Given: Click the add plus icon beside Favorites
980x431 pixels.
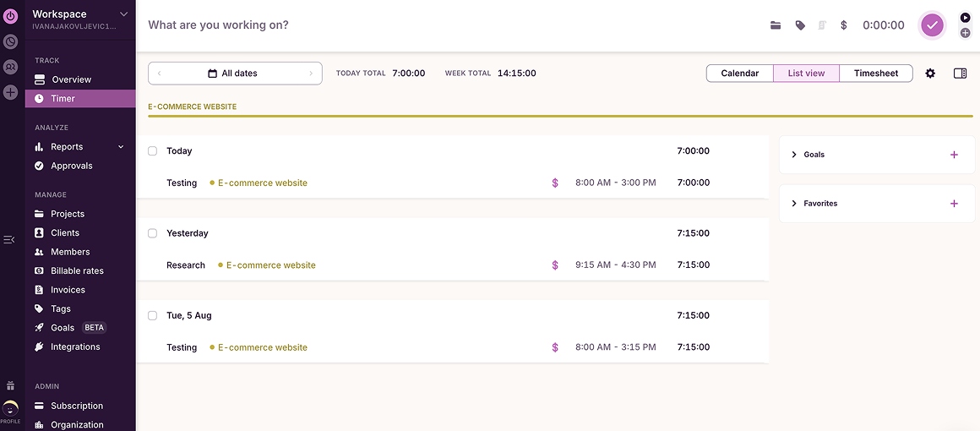Looking at the screenshot, I should (954, 204).
